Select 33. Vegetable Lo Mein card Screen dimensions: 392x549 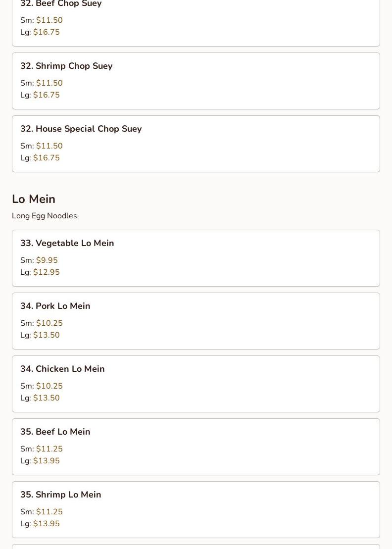click(196, 258)
